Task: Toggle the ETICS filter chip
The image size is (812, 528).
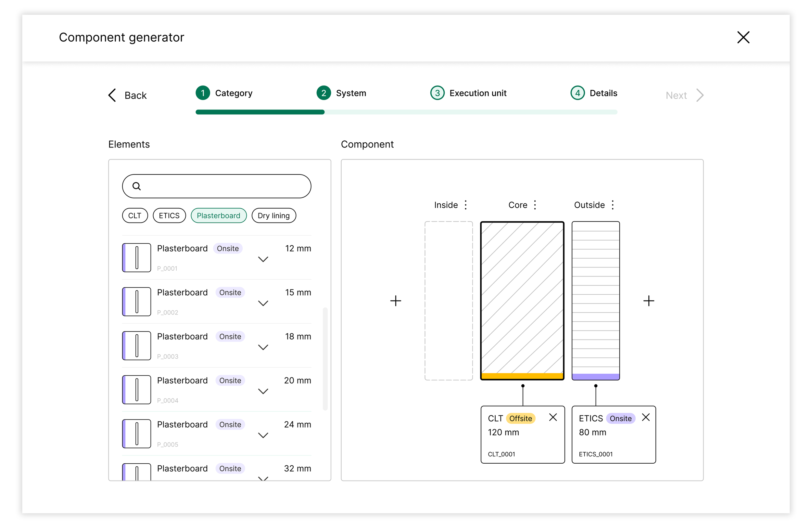Action: 169,216
